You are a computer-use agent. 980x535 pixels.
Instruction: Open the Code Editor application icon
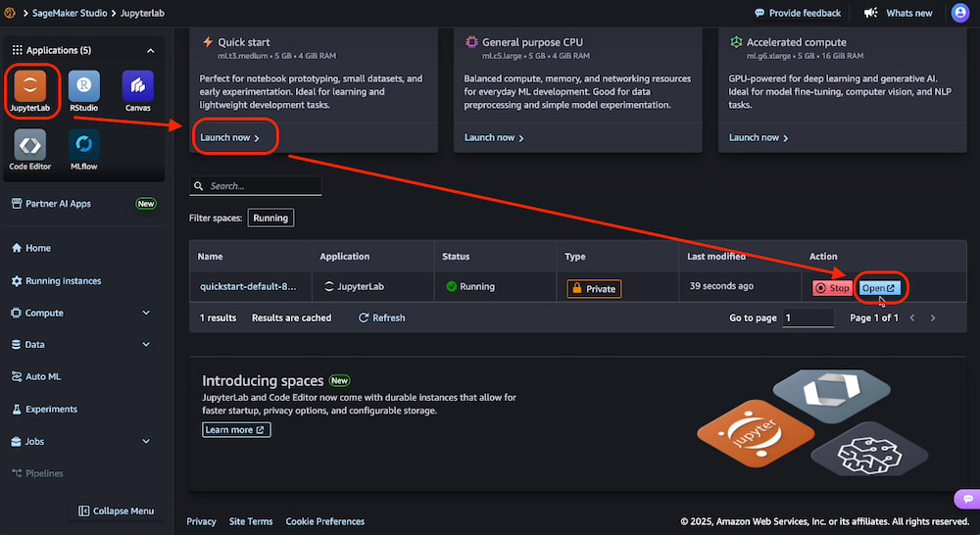(30, 145)
